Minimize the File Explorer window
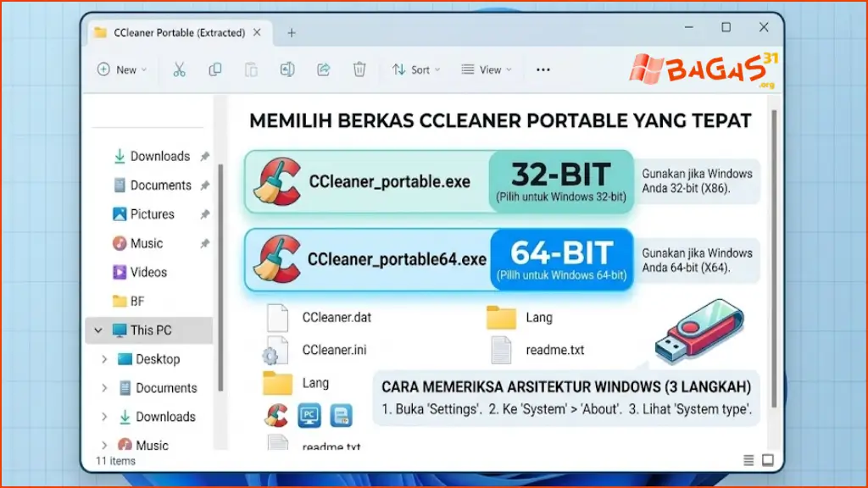Screen dimensions: 868x488 tap(688, 27)
